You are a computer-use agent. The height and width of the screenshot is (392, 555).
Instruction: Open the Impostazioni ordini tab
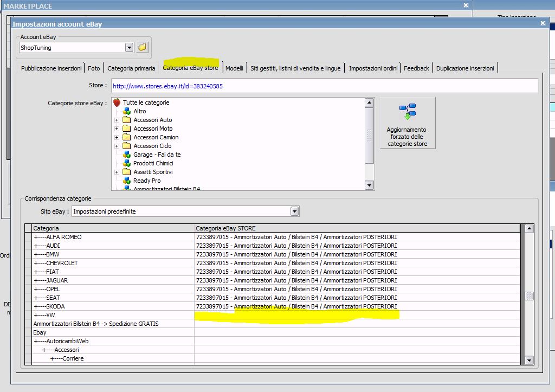tap(373, 68)
